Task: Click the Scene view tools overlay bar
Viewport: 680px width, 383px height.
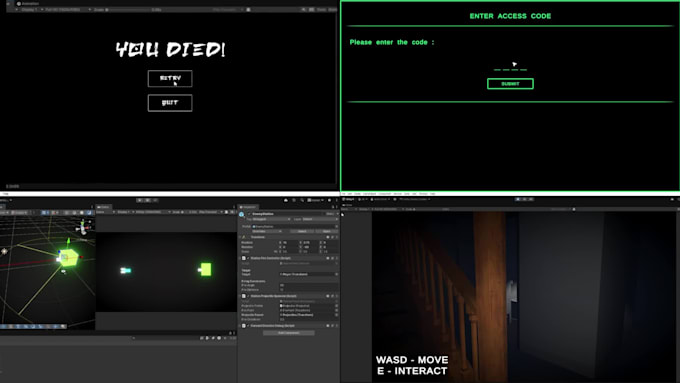Action: coord(33,327)
